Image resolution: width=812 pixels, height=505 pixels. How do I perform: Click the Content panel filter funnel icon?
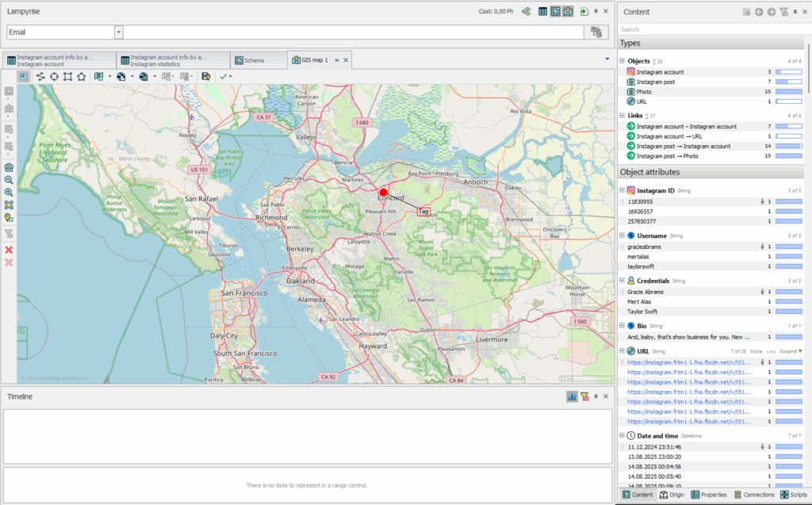coord(784,12)
